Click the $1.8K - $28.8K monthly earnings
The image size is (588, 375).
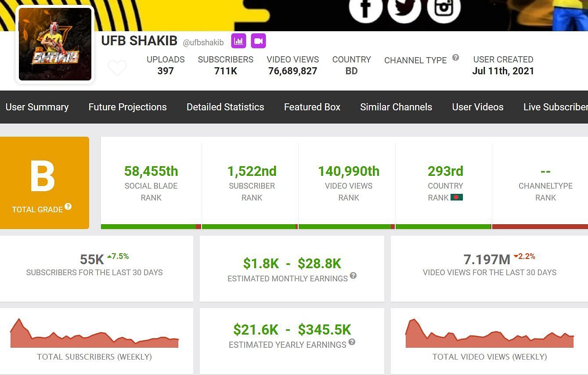292,263
